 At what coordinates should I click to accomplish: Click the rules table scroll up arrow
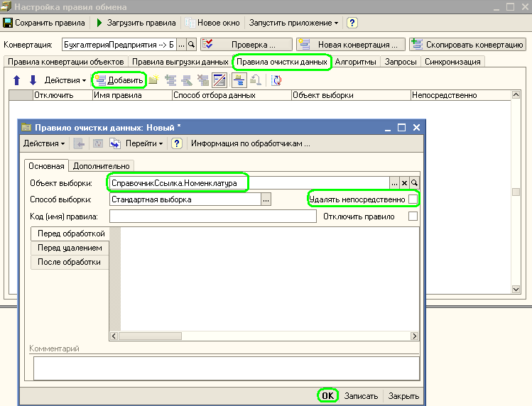pyautogui.click(x=516, y=95)
